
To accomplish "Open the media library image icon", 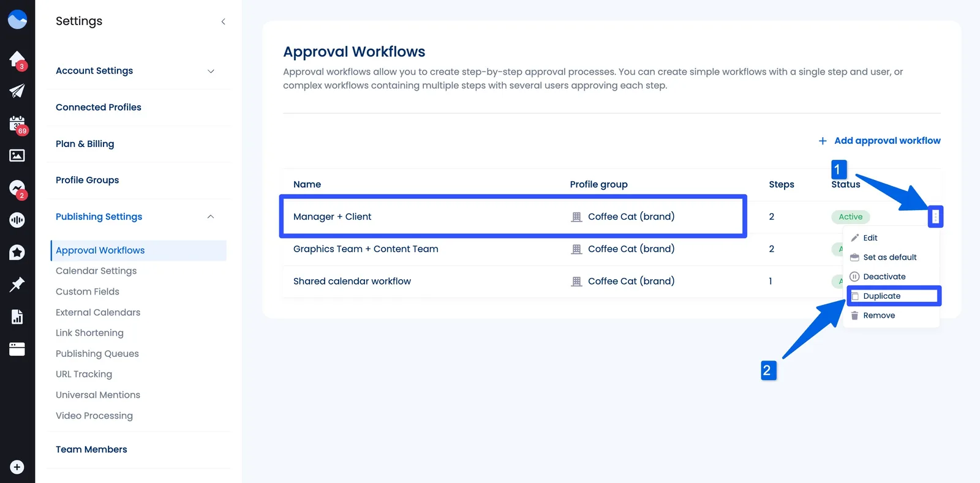I will pyautogui.click(x=17, y=155).
